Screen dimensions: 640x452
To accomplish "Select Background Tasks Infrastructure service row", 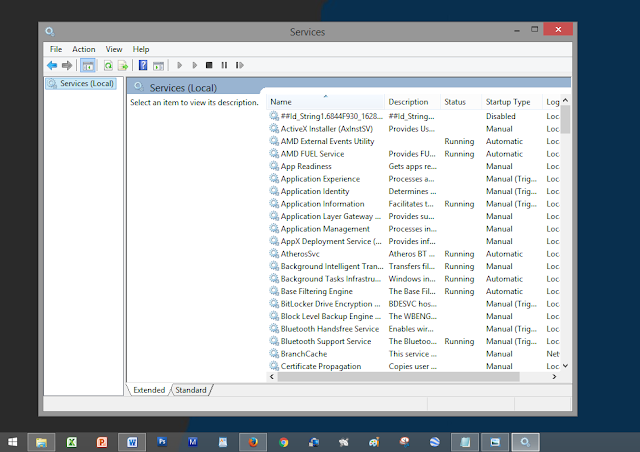I will pos(414,279).
